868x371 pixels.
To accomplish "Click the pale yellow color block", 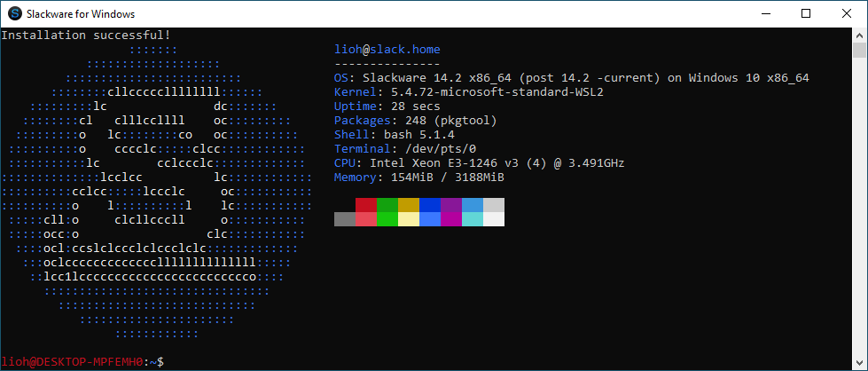I will pyautogui.click(x=409, y=219).
